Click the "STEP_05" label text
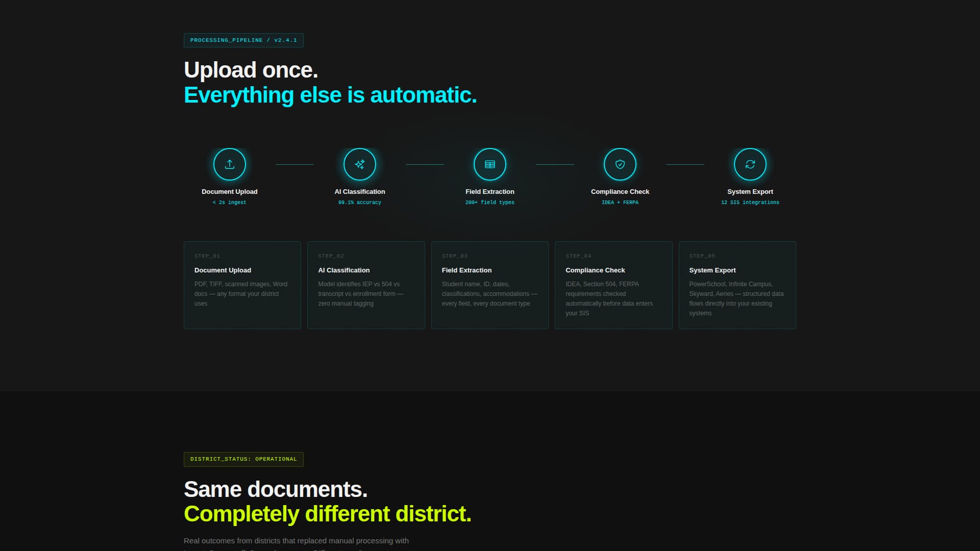 702,256
